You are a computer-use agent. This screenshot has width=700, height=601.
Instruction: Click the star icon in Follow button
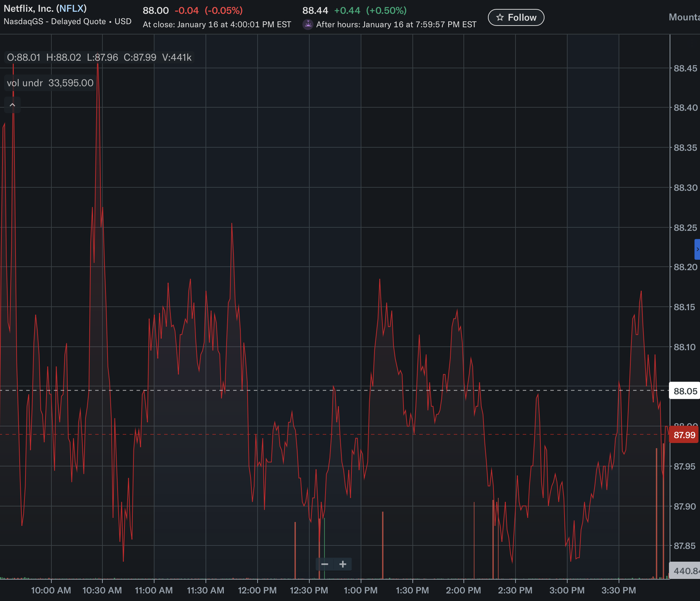500,18
